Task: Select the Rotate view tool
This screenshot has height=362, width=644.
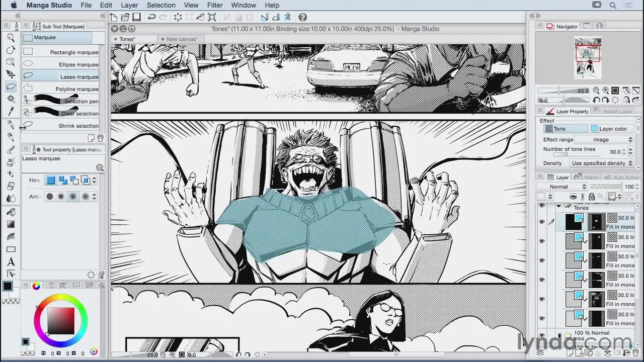Action: click(x=11, y=50)
